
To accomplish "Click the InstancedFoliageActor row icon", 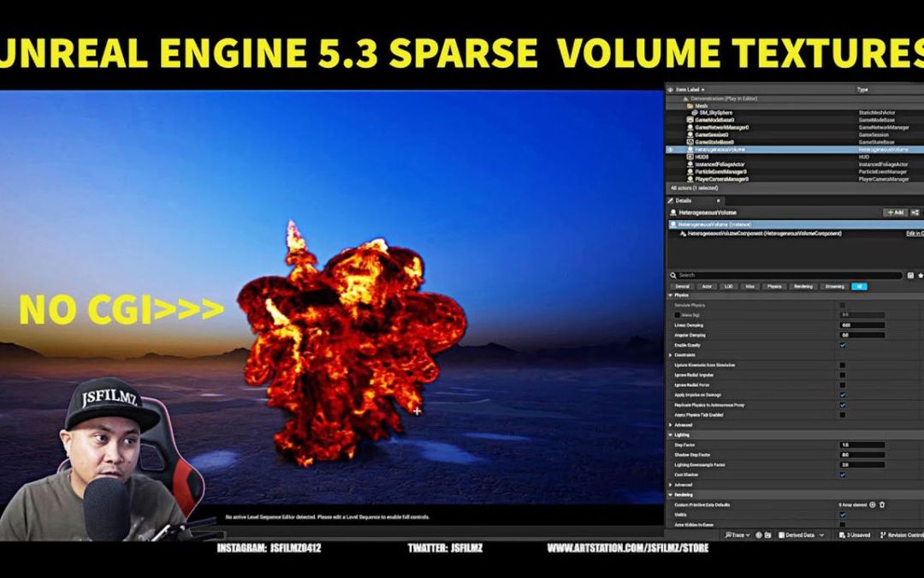I will pyautogui.click(x=690, y=164).
